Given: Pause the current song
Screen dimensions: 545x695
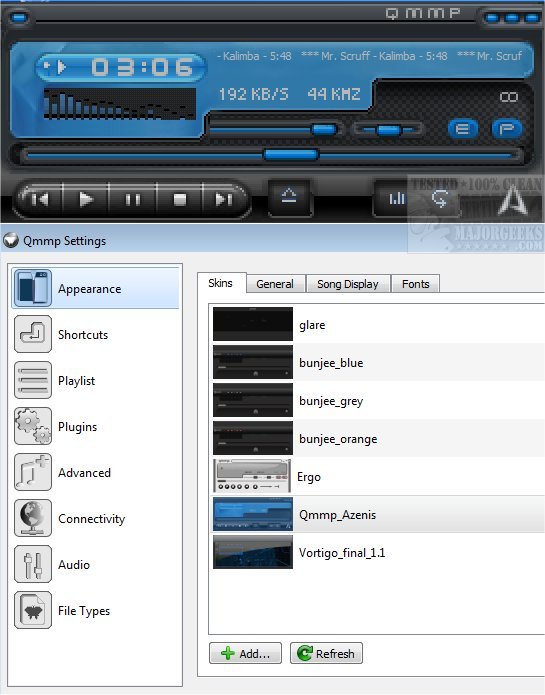Looking at the screenshot, I should [132, 199].
